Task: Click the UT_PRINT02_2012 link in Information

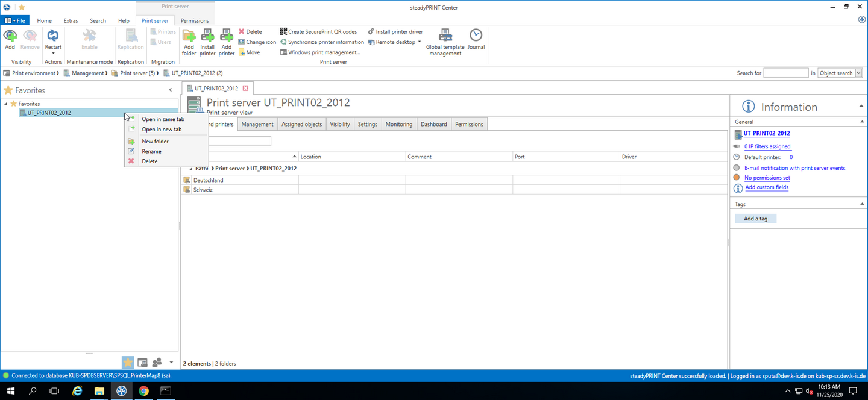Action: (x=767, y=134)
